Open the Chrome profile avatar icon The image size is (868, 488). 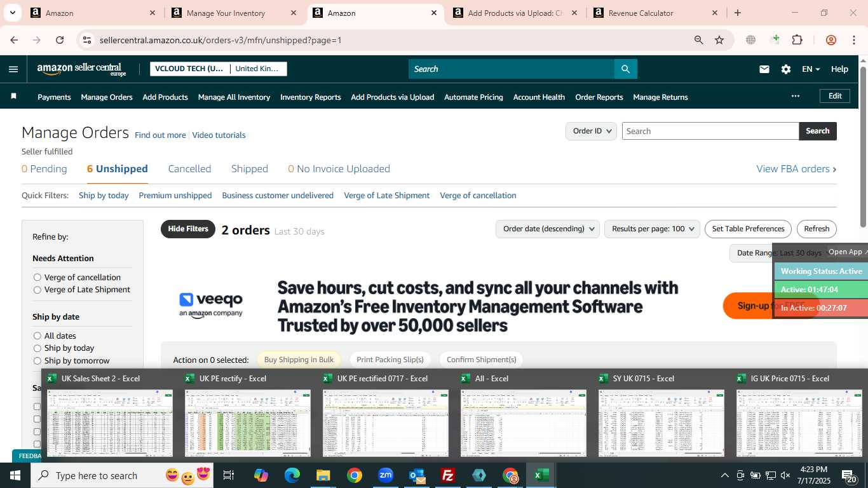click(831, 40)
